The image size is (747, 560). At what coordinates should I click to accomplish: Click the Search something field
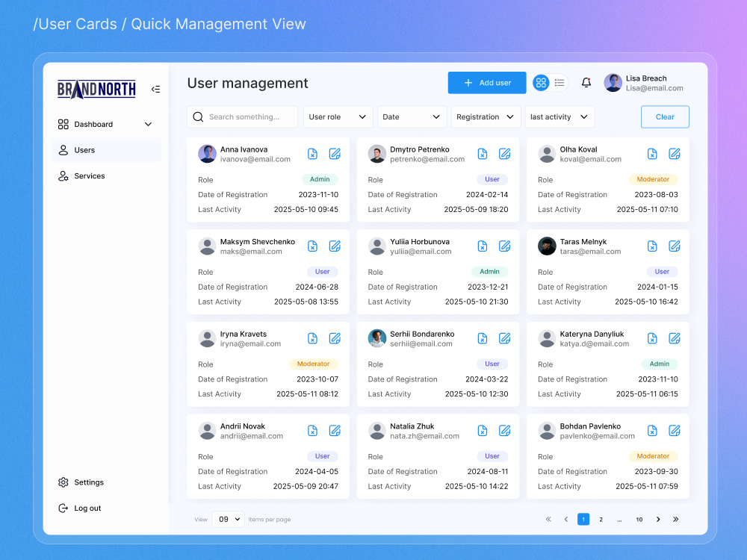click(x=243, y=116)
